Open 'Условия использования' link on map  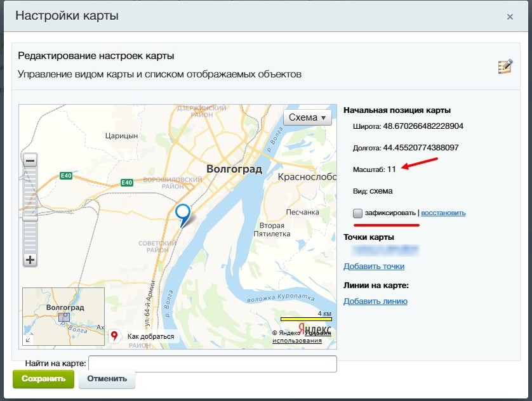(x=297, y=341)
